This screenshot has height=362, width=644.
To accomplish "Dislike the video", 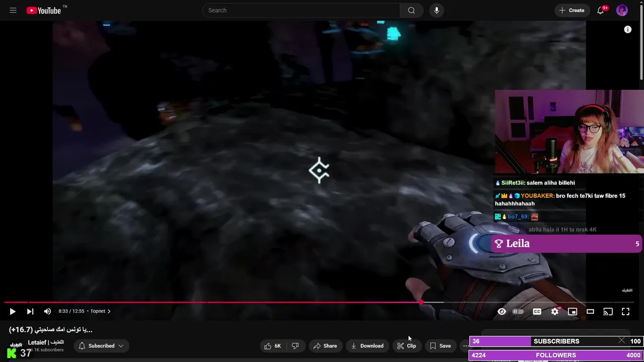I will click(x=295, y=346).
